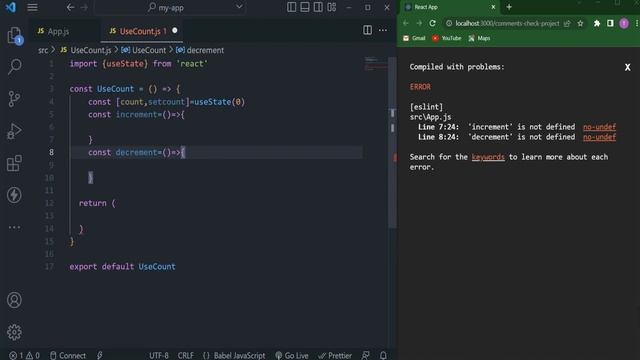Click line 8 const decrement code

pyautogui.click(x=137, y=152)
